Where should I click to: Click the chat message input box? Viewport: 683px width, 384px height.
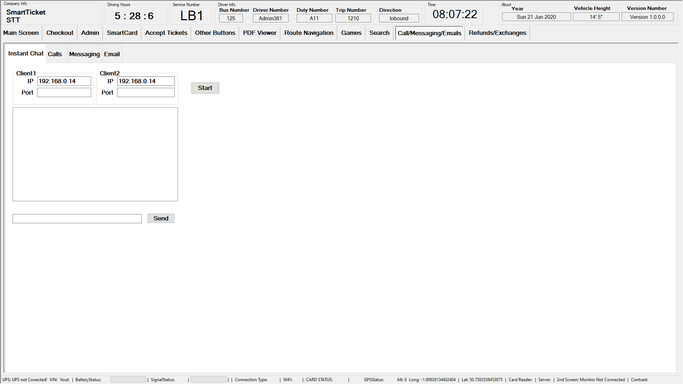(x=77, y=219)
